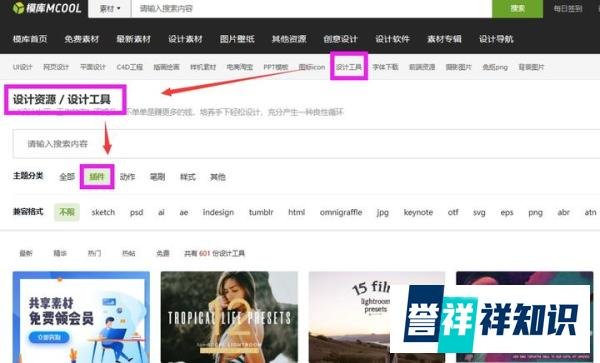Open the 共享素材免费领会员 banner card

81,317
